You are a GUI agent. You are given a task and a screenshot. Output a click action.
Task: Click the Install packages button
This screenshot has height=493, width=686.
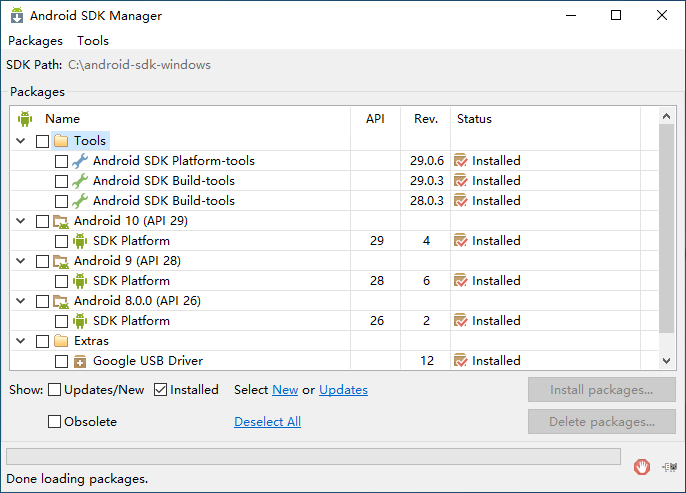(x=602, y=389)
